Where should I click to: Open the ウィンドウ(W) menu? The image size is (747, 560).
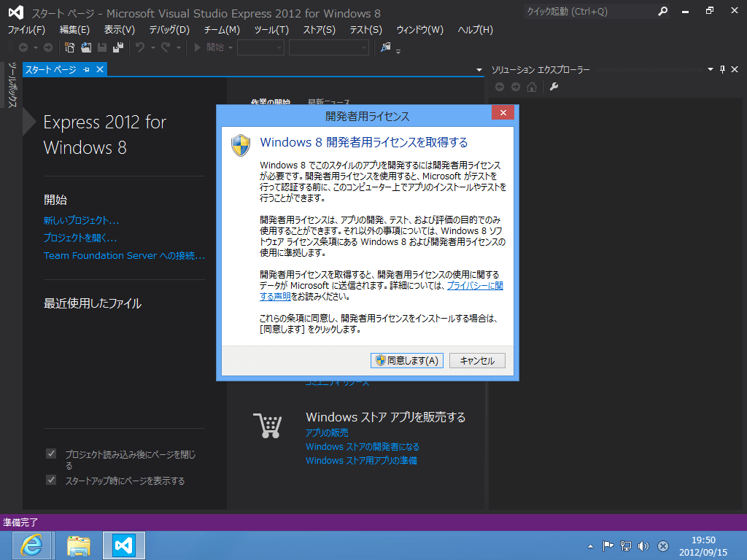419,30
